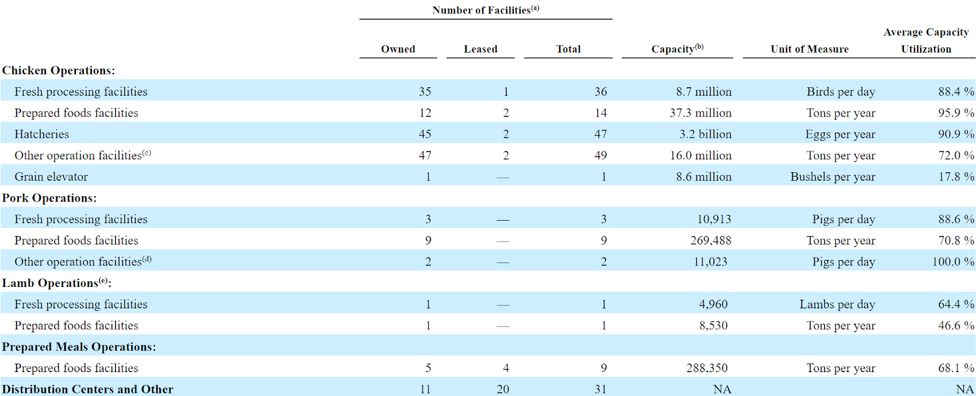Select the Chicken Operations section label

59,70
